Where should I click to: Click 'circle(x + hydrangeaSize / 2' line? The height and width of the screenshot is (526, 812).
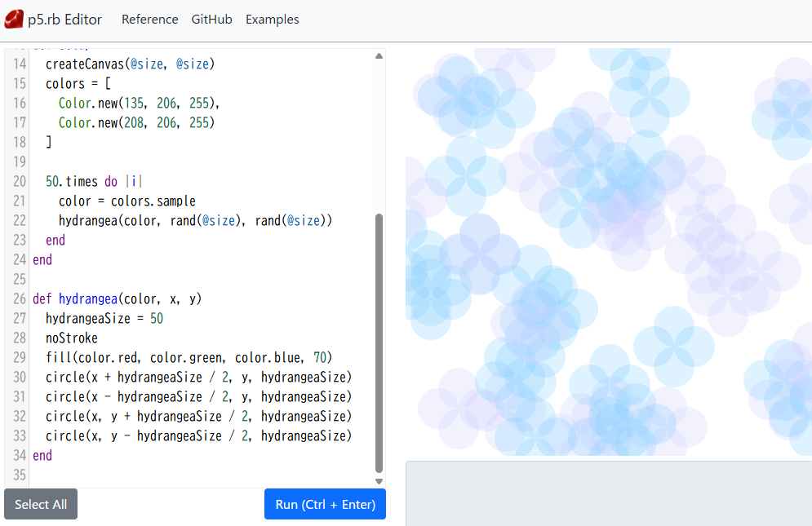coord(199,377)
